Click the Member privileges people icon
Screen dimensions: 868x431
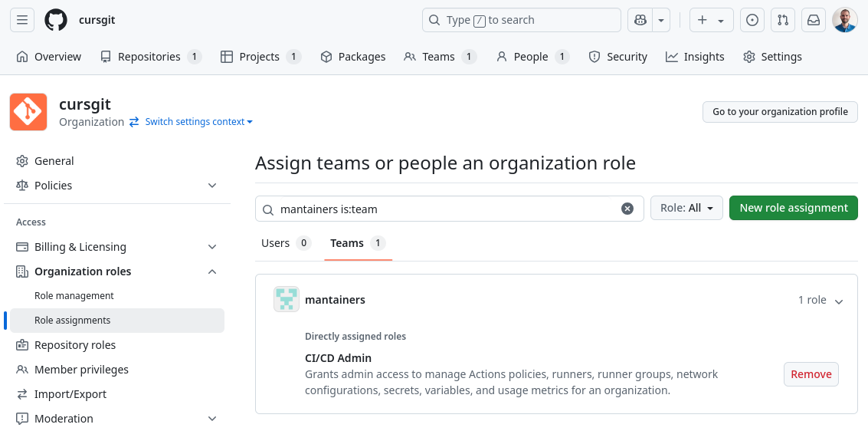(x=22, y=370)
